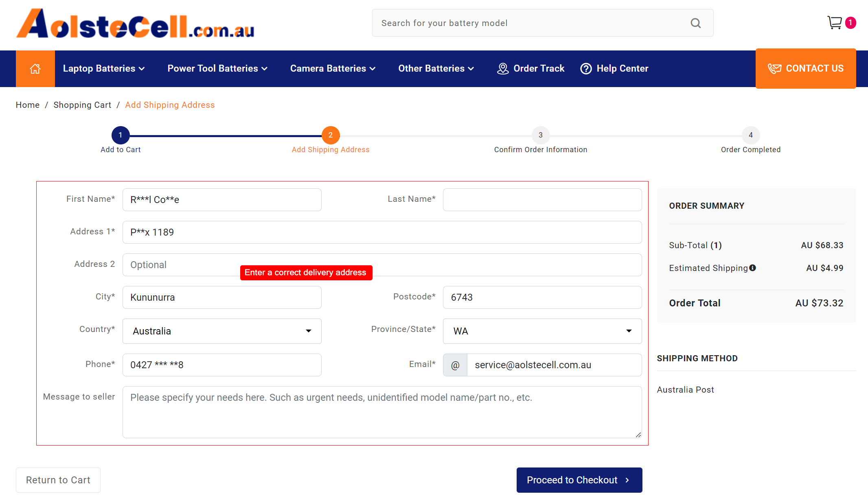
Task: Click the ORDER SUMMARY heading
Action: click(707, 206)
